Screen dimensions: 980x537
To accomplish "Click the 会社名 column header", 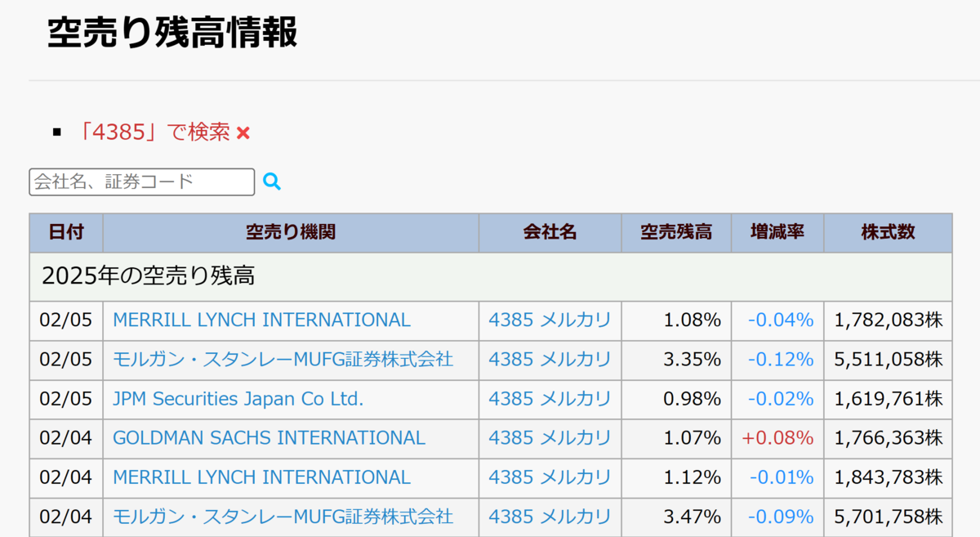I will click(x=550, y=233).
